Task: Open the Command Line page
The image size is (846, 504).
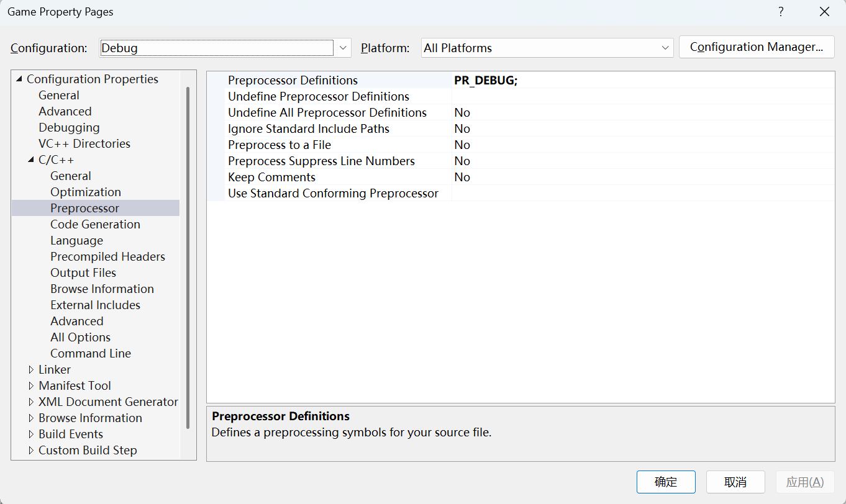Action: (91, 353)
